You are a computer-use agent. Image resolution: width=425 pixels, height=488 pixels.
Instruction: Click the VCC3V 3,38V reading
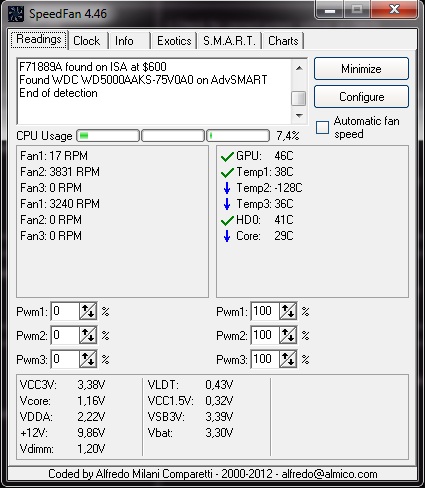click(62, 385)
